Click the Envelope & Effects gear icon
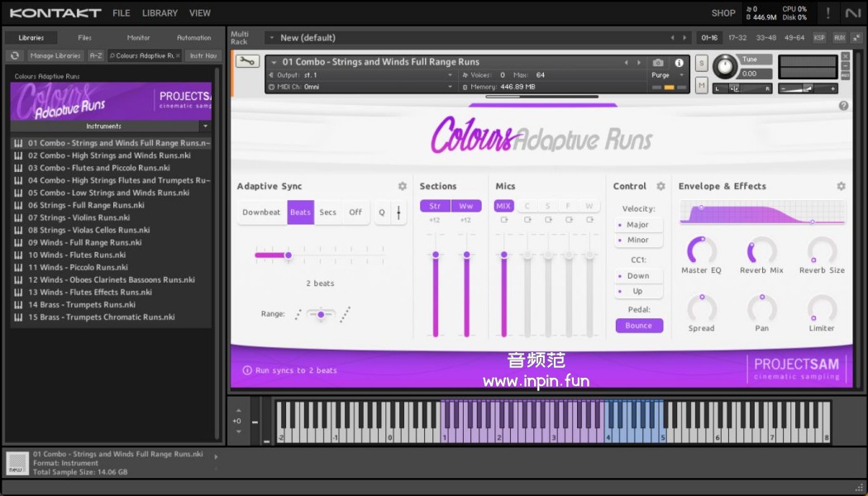This screenshot has height=496, width=868. 841,187
